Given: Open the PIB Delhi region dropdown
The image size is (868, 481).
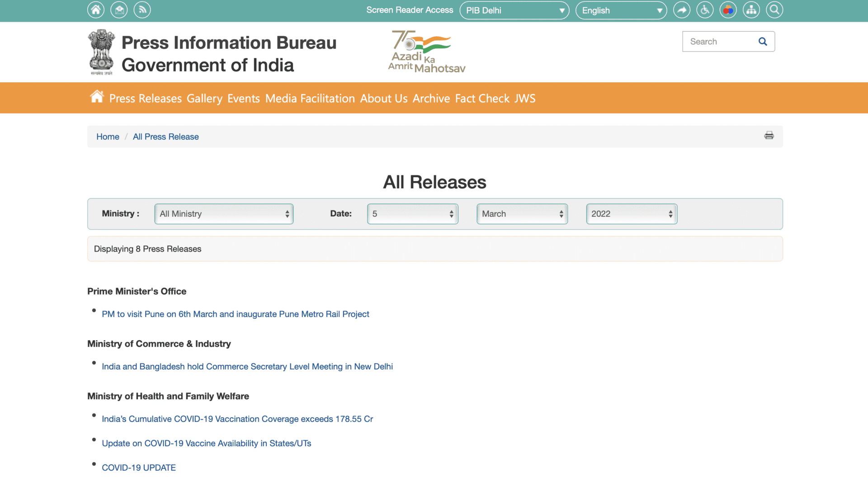Looking at the screenshot, I should point(514,10).
